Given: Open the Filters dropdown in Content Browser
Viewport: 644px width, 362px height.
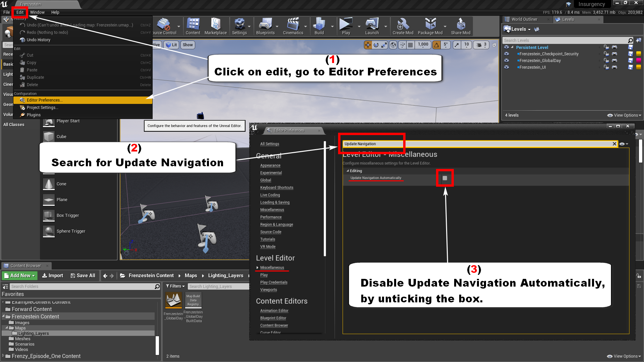Looking at the screenshot, I should click(x=175, y=286).
